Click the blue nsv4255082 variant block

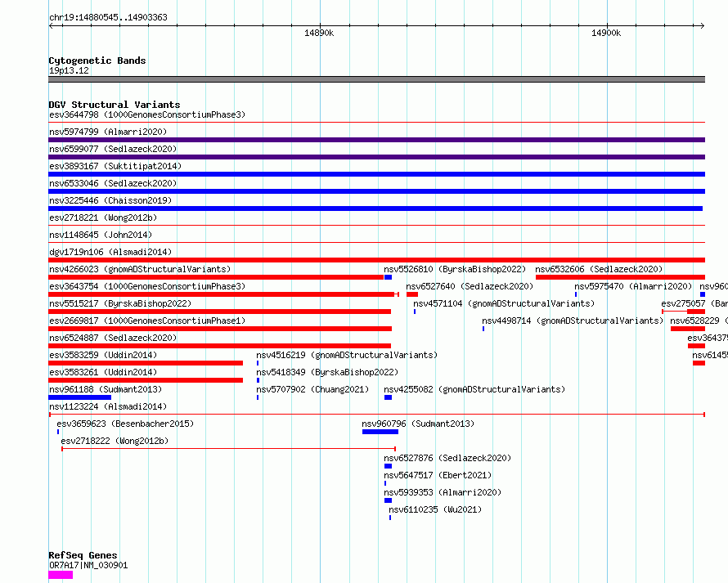(389, 397)
